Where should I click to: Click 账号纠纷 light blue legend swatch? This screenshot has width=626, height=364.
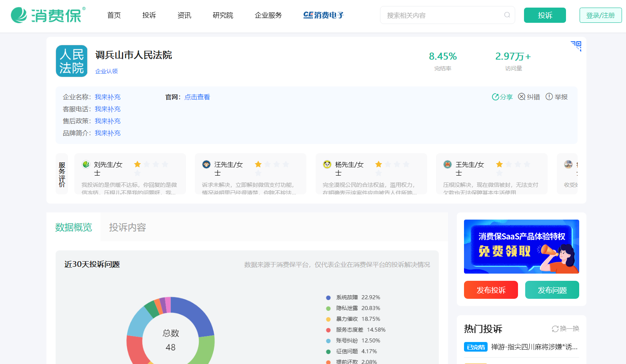(328, 341)
